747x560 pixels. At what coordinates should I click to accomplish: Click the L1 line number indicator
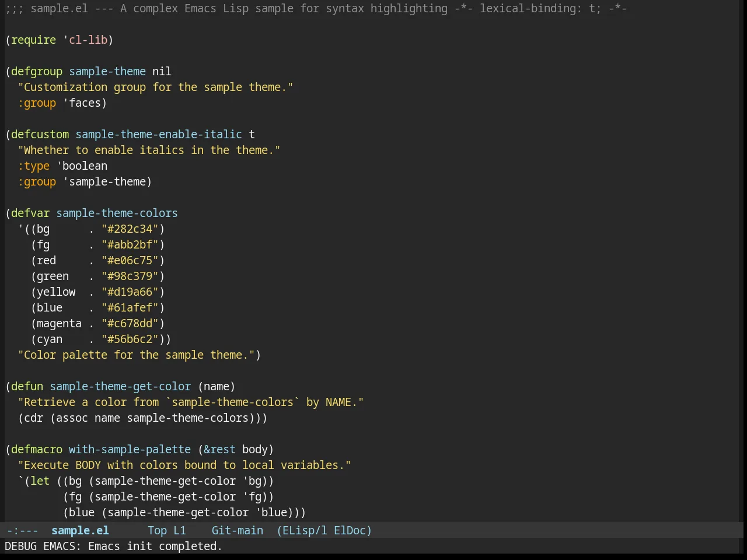(x=180, y=530)
